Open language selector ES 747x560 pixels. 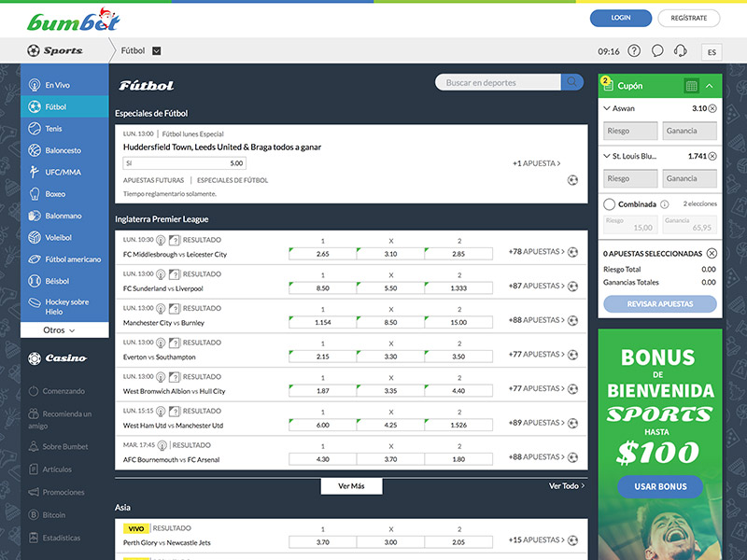(x=712, y=52)
